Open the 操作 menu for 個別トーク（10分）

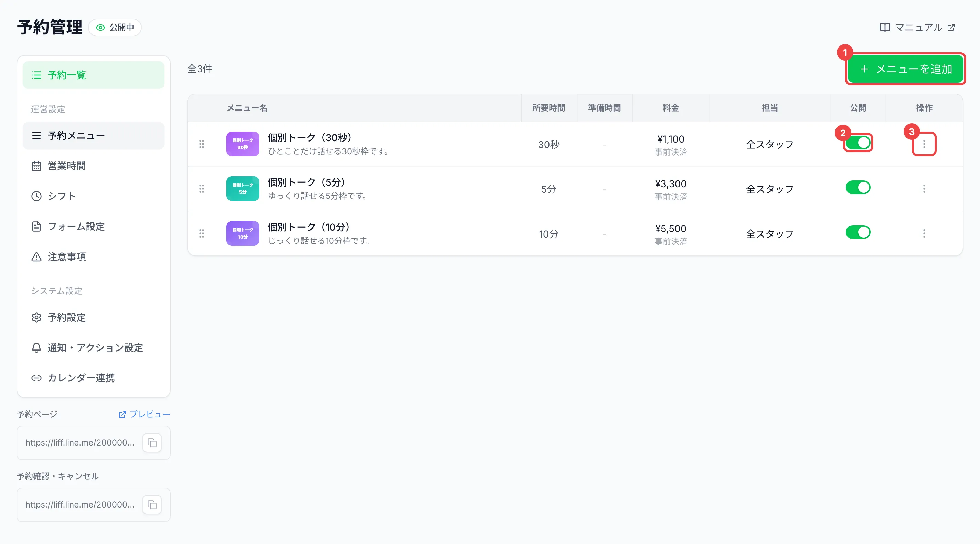click(x=924, y=233)
